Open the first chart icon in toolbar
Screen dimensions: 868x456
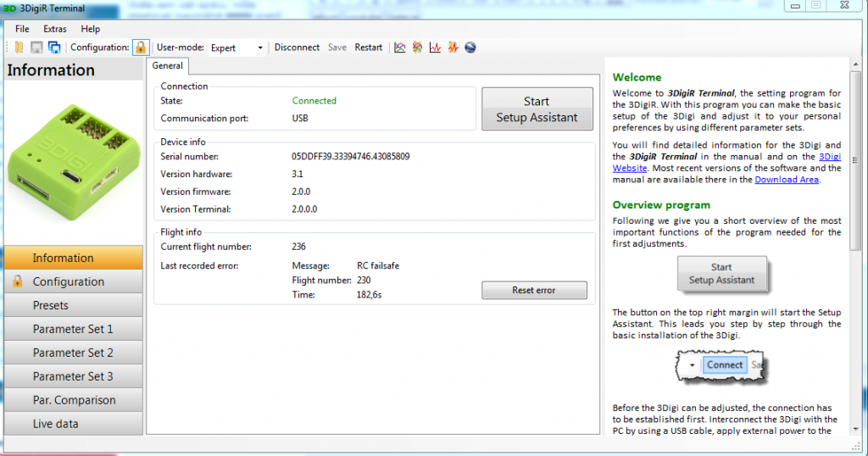point(400,47)
